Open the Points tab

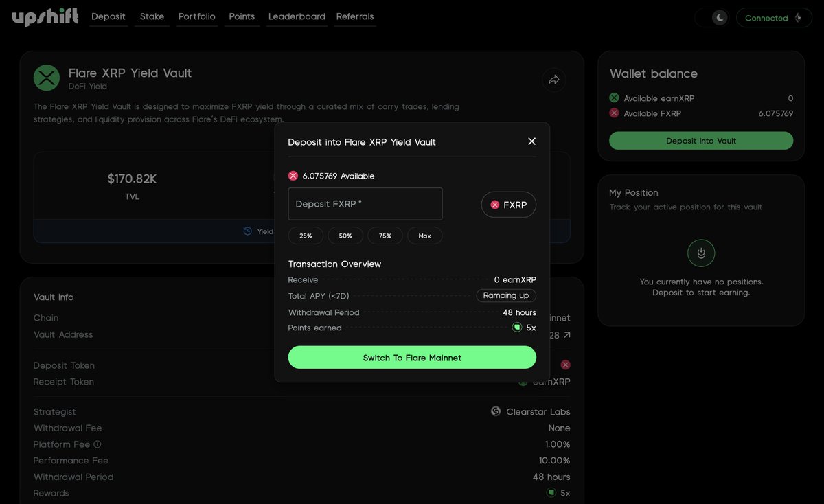(242, 16)
